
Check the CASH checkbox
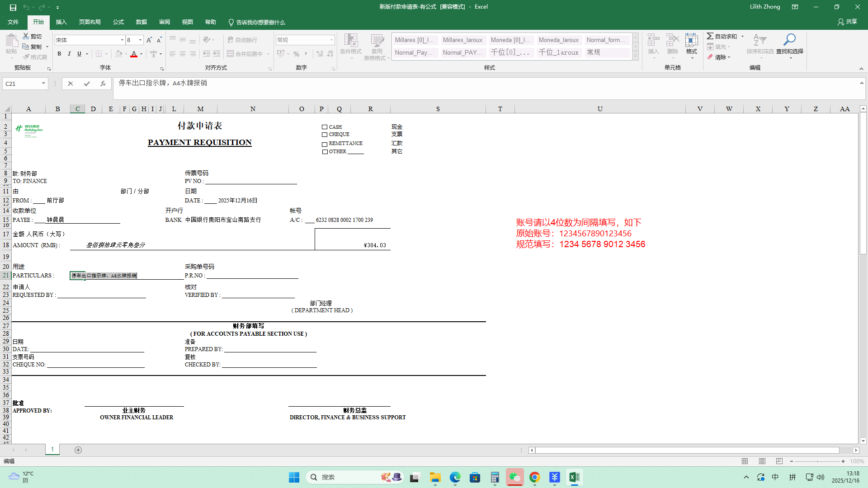[x=325, y=127]
